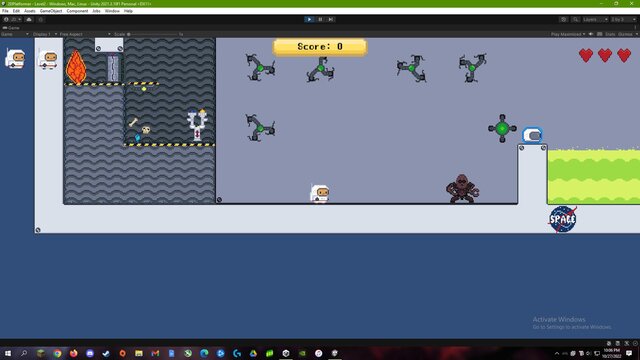Open the Component menu
Screen dimensions: 640x360
click(x=77, y=11)
